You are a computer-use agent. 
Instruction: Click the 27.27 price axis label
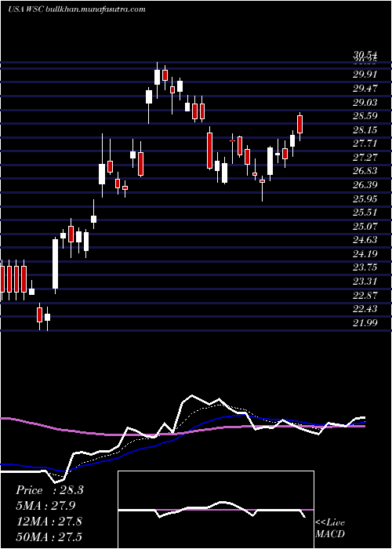click(365, 157)
